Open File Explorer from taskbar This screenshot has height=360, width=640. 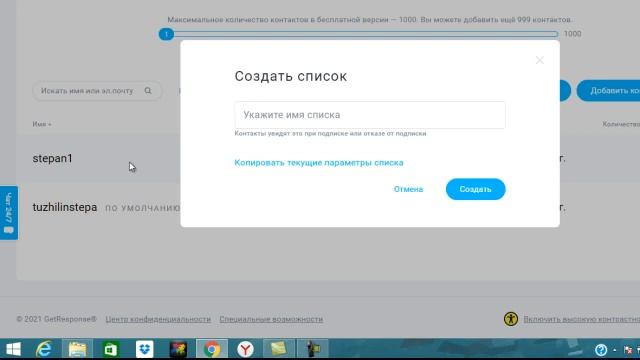pyautogui.click(x=77, y=349)
